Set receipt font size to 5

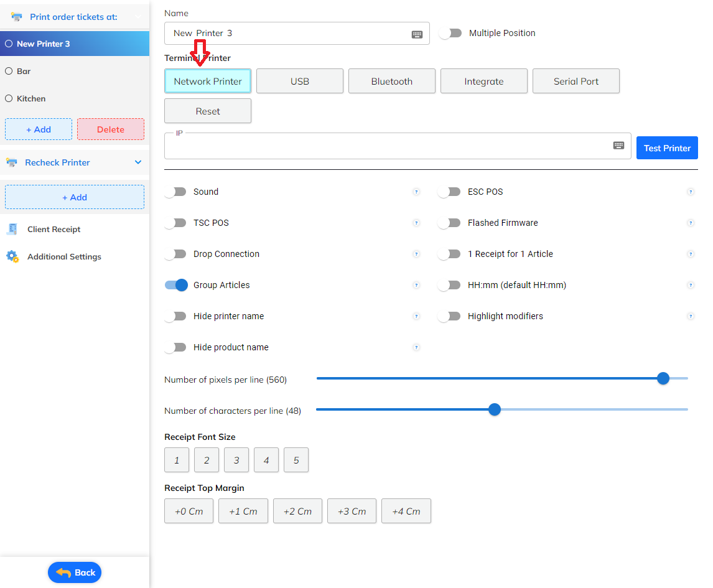coord(296,460)
